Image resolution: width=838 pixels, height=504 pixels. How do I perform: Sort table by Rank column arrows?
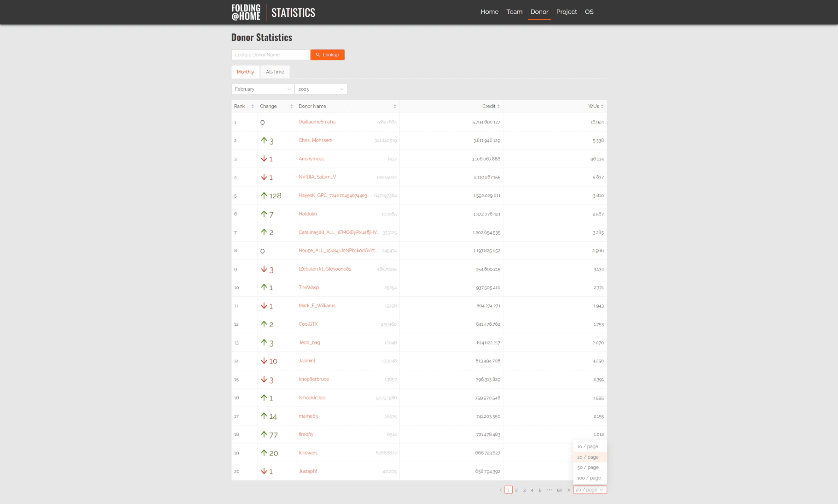(252, 106)
